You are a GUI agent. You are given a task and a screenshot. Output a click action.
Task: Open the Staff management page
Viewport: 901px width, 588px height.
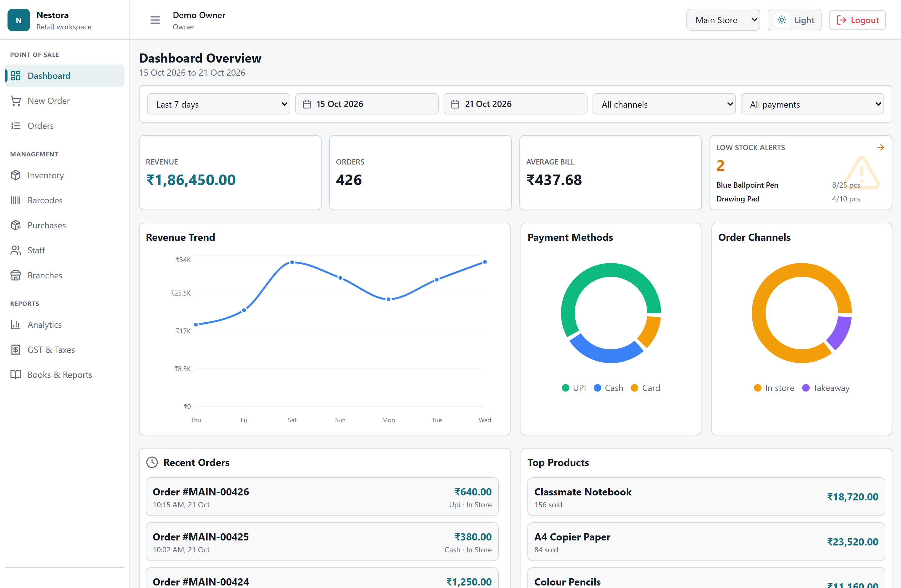click(x=65, y=250)
